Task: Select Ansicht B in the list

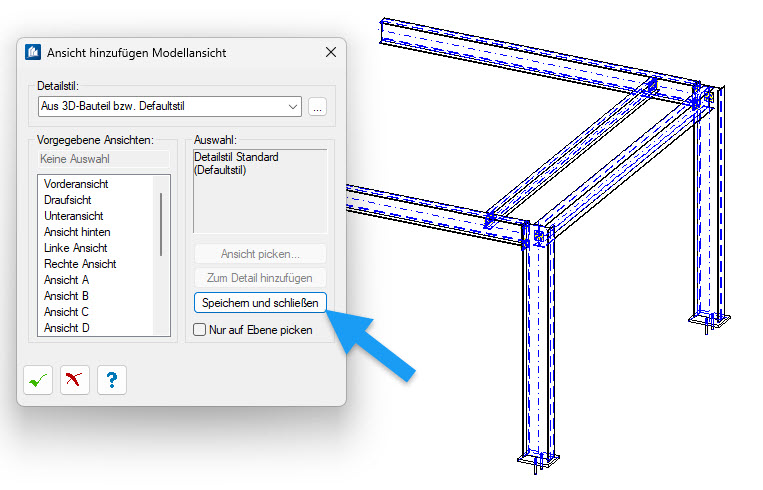Action: tap(66, 296)
